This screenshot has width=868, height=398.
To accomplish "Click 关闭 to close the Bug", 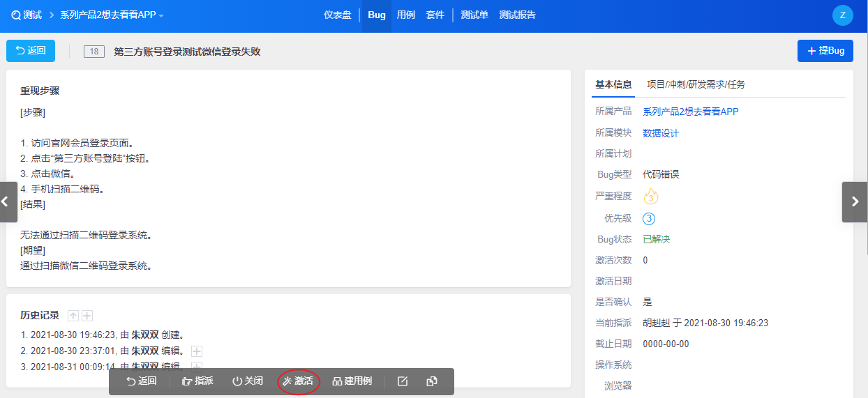I will 248,381.
